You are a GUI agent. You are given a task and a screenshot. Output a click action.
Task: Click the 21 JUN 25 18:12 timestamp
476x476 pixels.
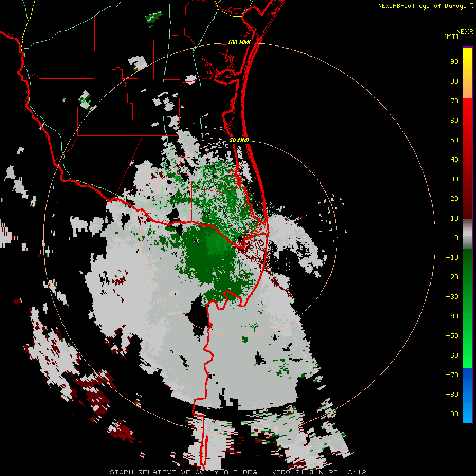click(331, 472)
